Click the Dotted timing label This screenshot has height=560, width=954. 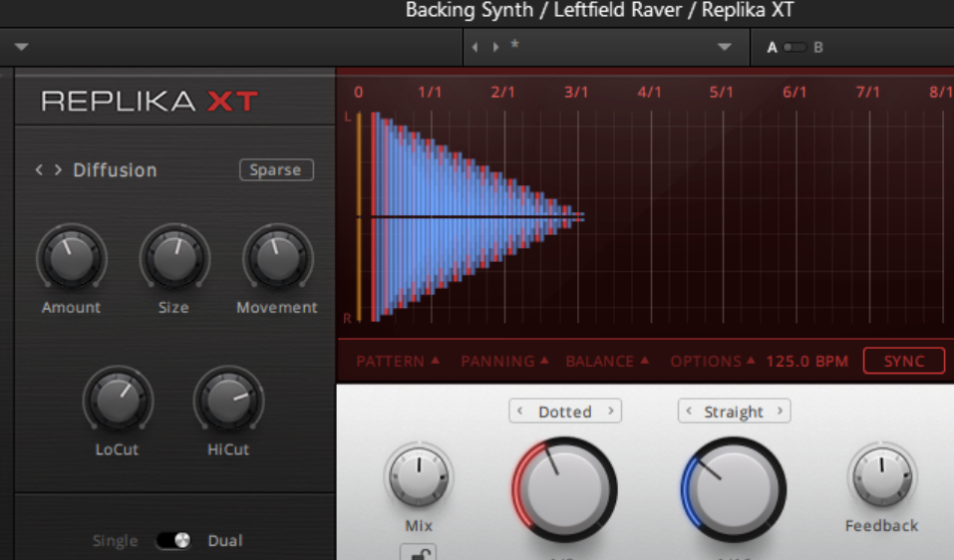pos(564,412)
